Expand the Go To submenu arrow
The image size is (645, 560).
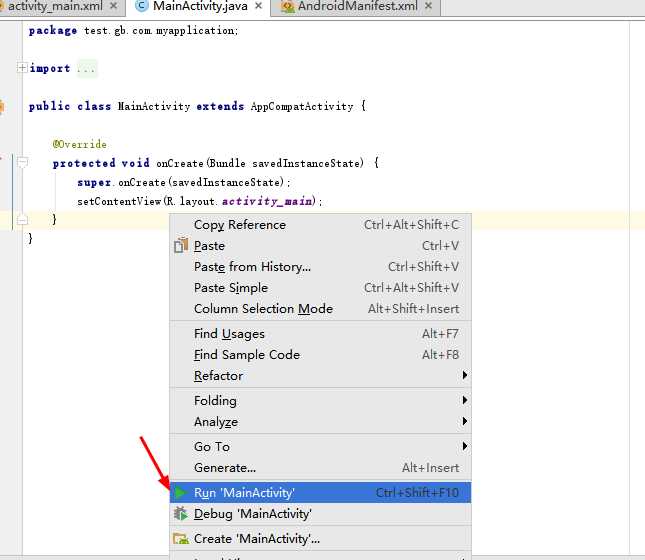465,446
